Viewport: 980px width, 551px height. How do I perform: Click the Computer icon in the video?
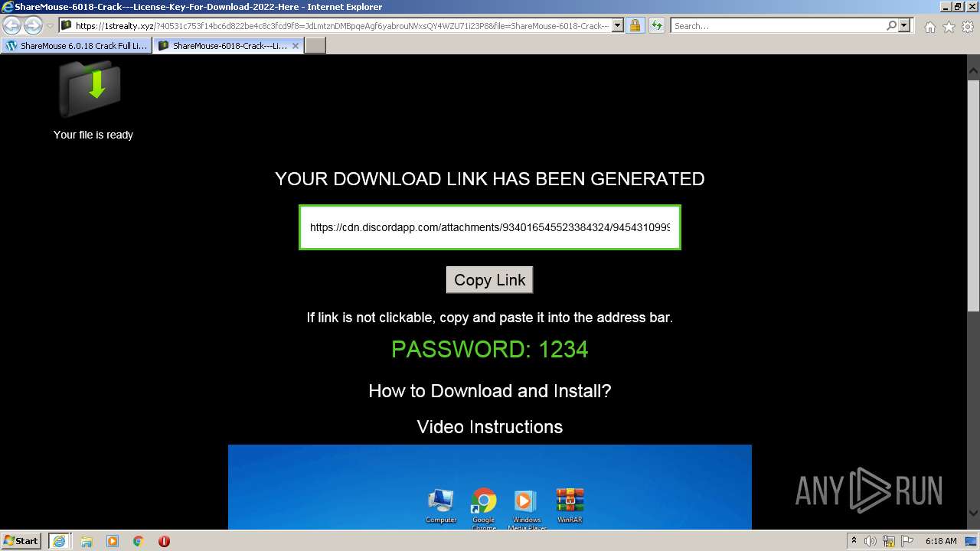point(441,506)
